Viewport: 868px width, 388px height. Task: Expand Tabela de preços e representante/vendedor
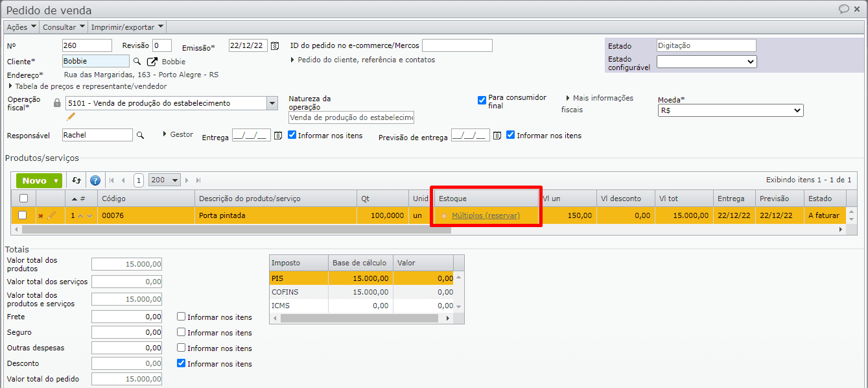click(88, 86)
